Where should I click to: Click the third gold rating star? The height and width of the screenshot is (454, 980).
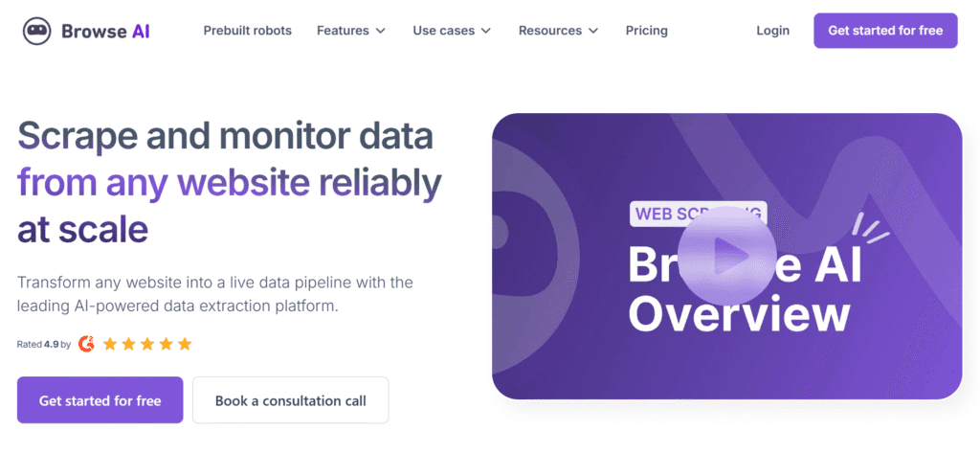(147, 343)
